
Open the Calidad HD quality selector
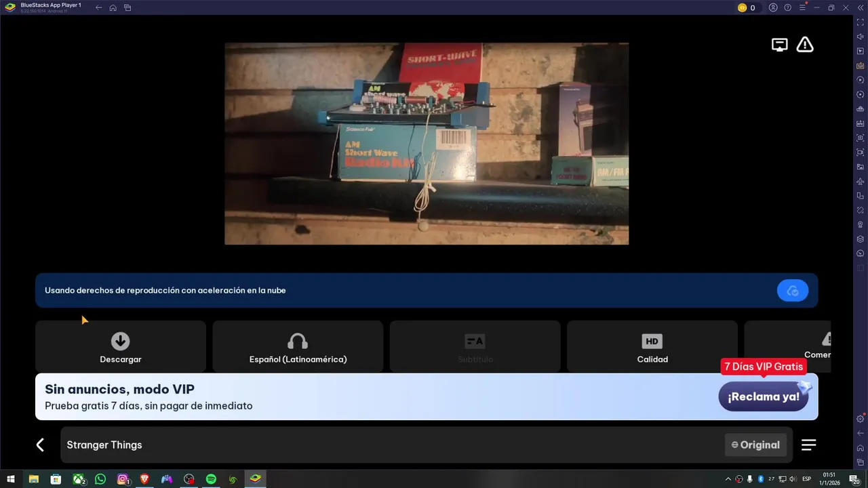click(x=652, y=346)
